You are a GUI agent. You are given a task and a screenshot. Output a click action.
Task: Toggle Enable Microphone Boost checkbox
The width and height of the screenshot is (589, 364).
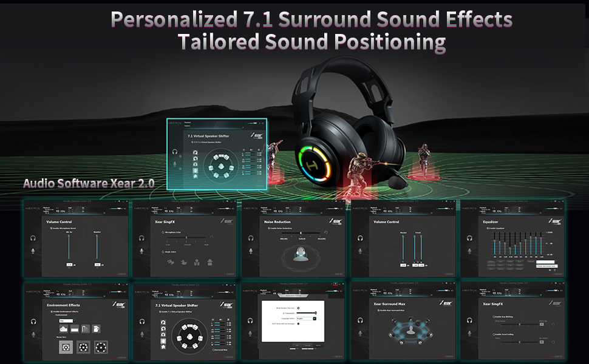(52, 228)
